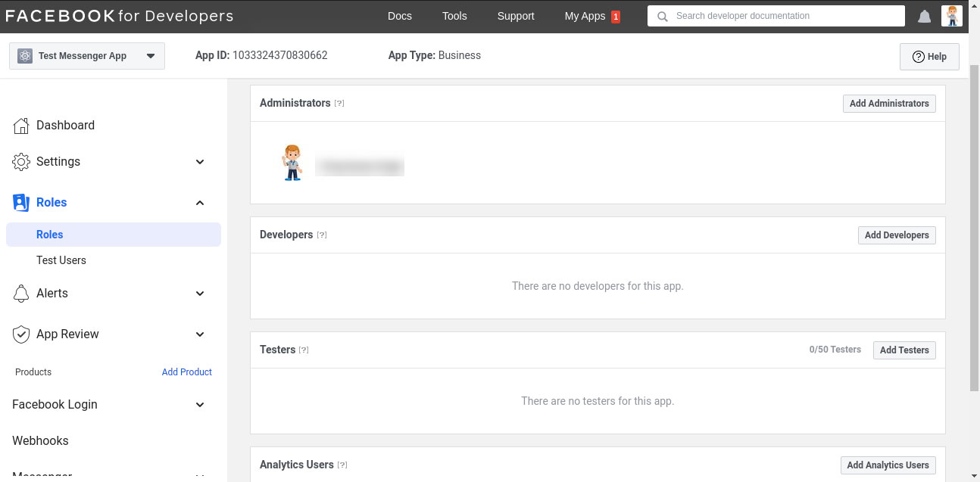The image size is (980, 482).
Task: Click the Roles person-badge icon
Action: 21,203
